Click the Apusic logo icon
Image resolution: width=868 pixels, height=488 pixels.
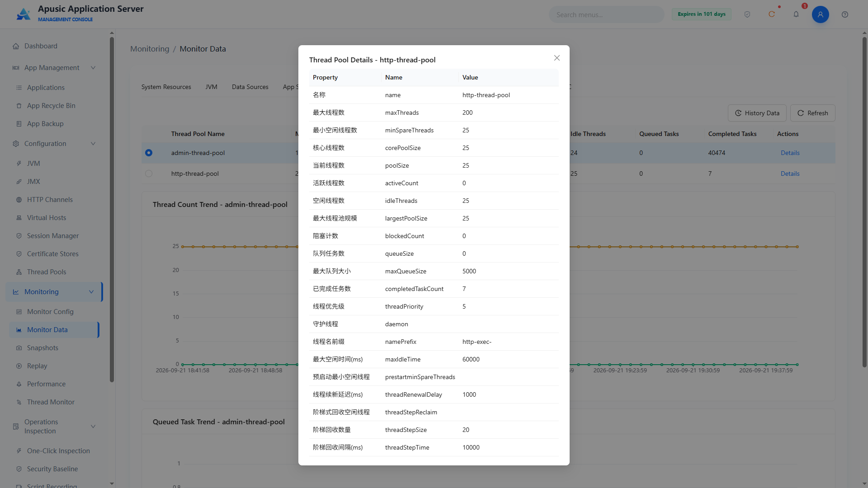[x=24, y=14]
